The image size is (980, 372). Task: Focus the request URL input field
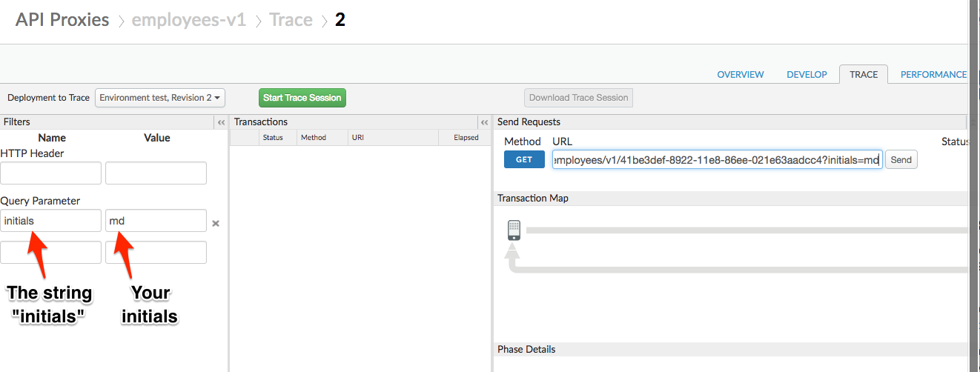[717, 159]
